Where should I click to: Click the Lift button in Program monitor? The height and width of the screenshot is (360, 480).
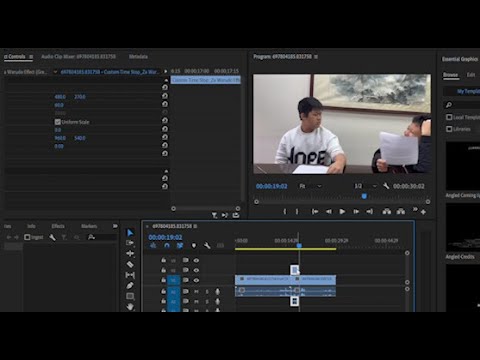click(387, 211)
